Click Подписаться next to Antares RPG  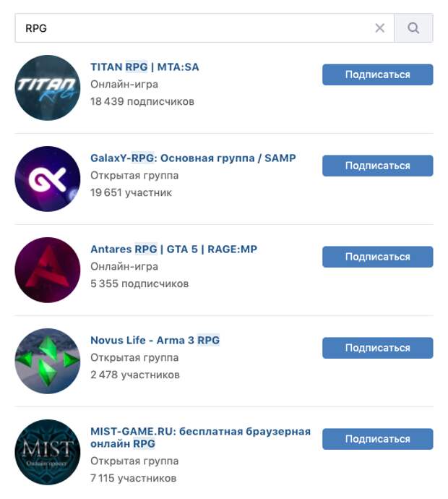point(378,257)
